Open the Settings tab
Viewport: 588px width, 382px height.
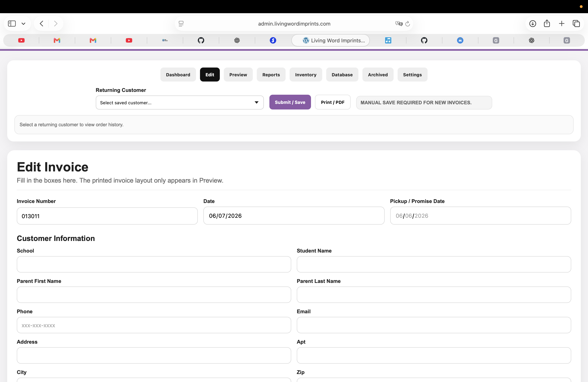point(412,75)
